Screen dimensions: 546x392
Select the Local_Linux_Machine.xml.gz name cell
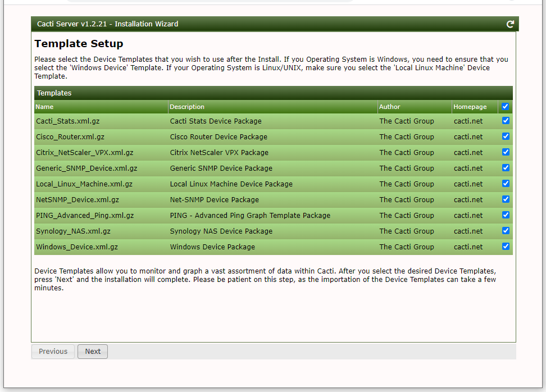[x=101, y=184]
